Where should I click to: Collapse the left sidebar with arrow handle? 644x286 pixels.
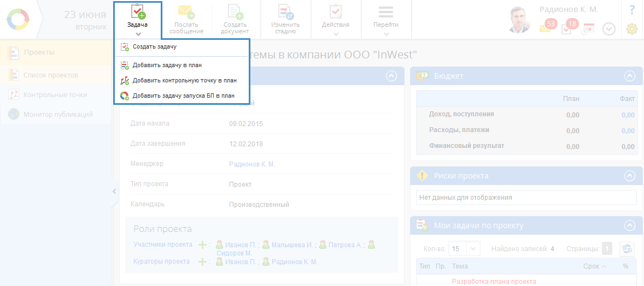tap(114, 192)
